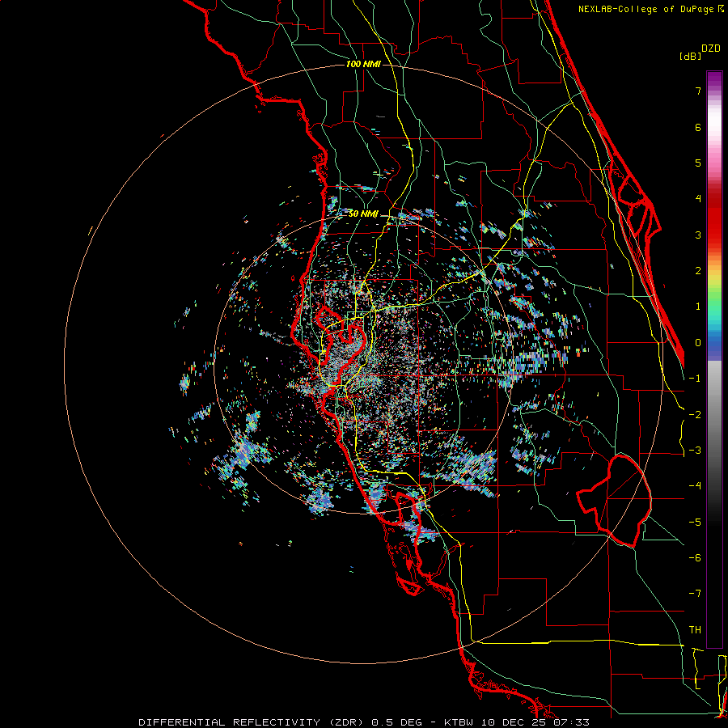The height and width of the screenshot is (728, 728).
Task: Select the -3 value on the dB scale
Action: click(695, 451)
